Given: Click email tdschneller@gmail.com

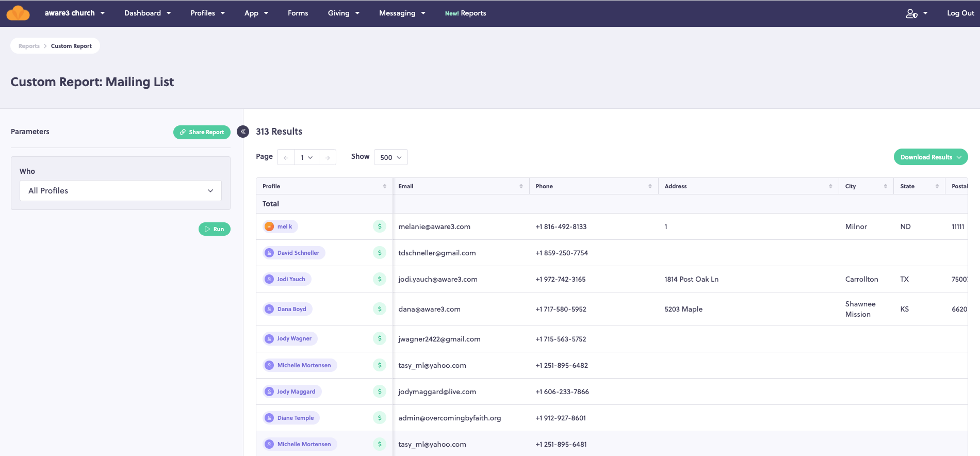Looking at the screenshot, I should pyautogui.click(x=437, y=253).
